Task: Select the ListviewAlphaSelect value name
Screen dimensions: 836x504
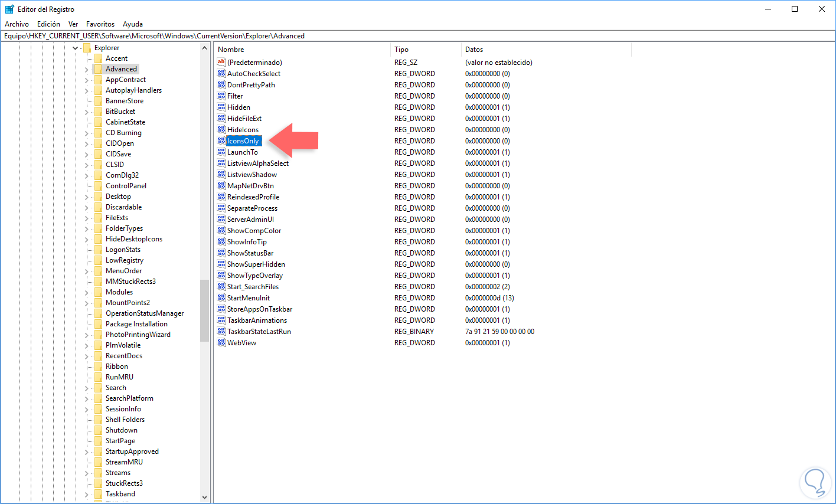Action: tap(258, 163)
